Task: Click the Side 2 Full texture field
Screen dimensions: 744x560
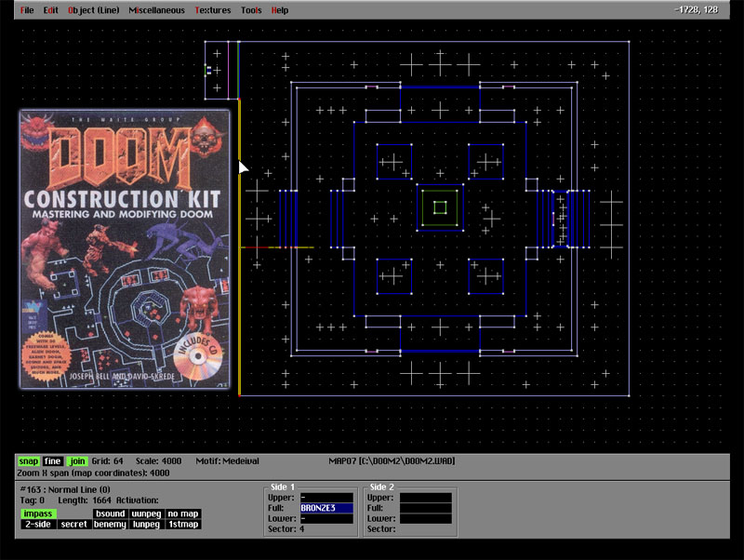Action: pyautogui.click(x=425, y=508)
